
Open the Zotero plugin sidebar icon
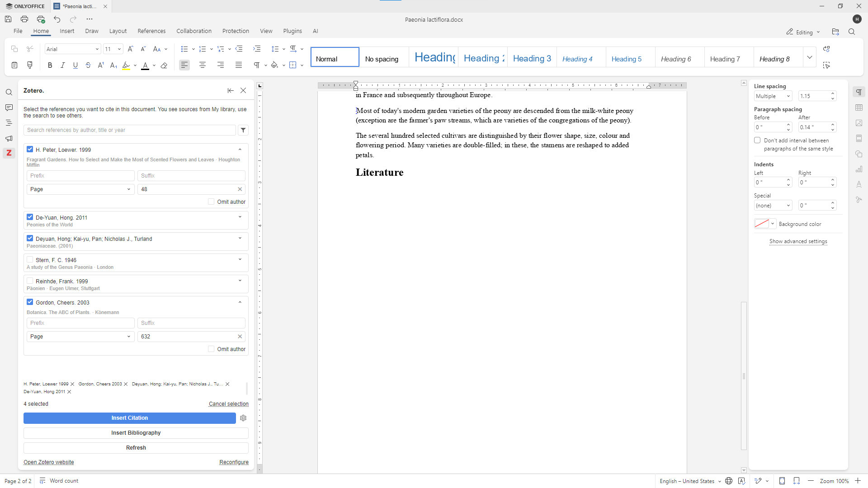(x=9, y=153)
